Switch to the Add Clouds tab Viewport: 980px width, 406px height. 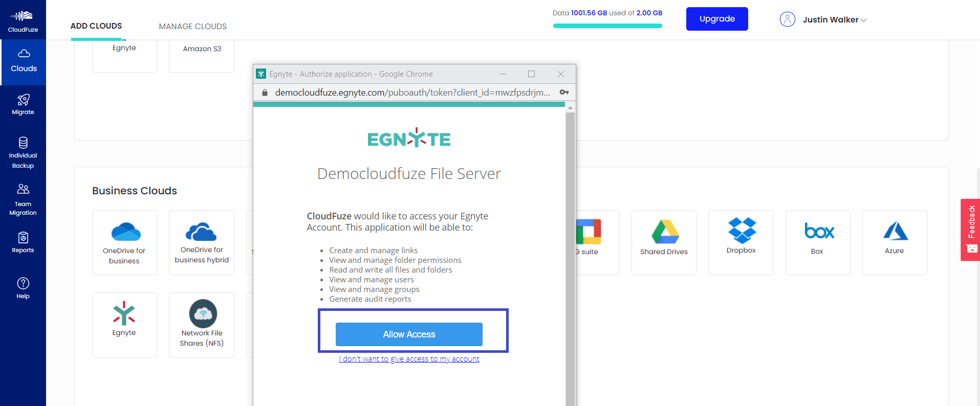96,26
